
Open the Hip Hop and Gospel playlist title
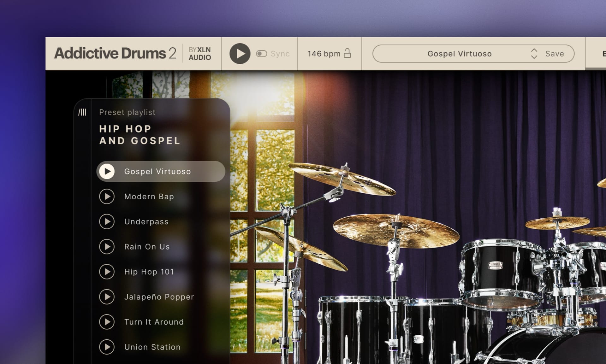[x=140, y=134]
